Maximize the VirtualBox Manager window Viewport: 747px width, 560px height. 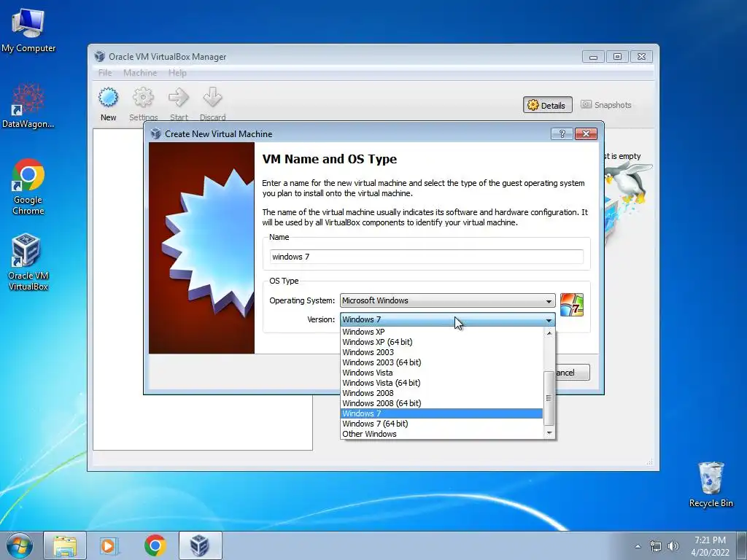617,57
